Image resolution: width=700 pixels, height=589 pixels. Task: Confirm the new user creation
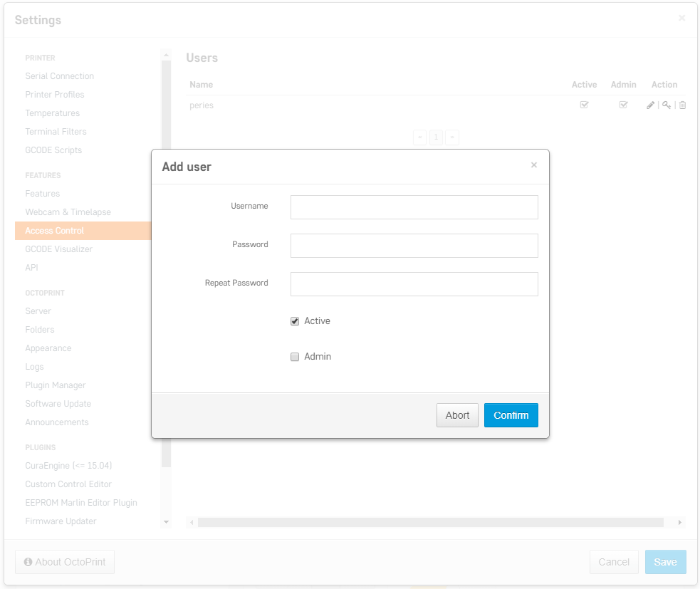pos(511,415)
